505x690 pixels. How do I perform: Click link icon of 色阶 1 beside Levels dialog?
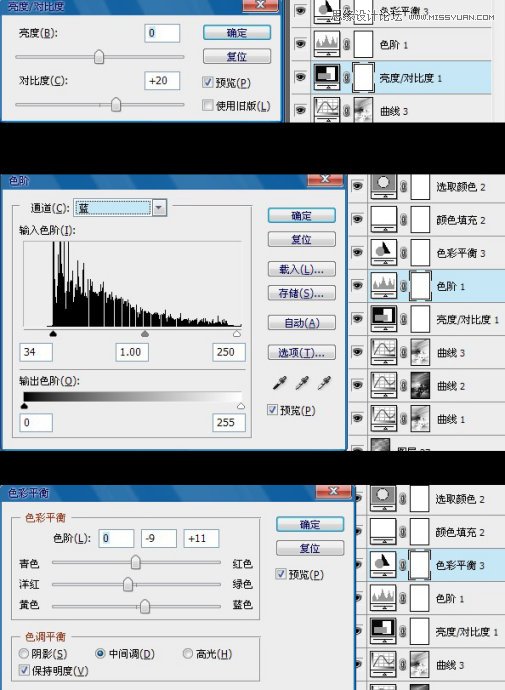tap(403, 286)
